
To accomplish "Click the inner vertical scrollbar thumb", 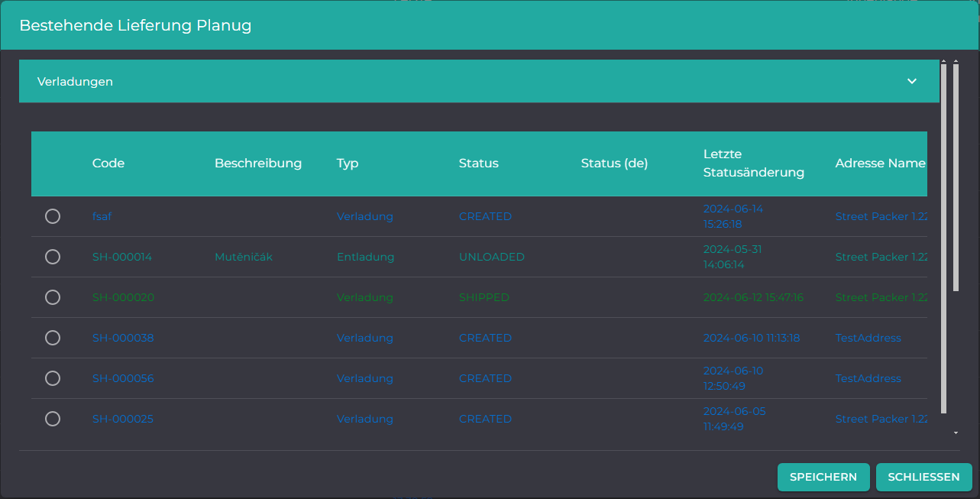I will click(x=944, y=239).
